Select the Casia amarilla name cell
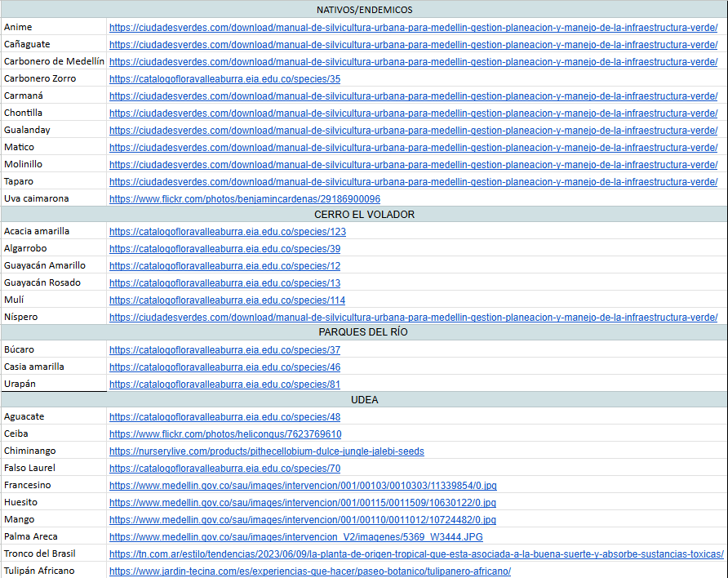 pyautogui.click(x=54, y=367)
